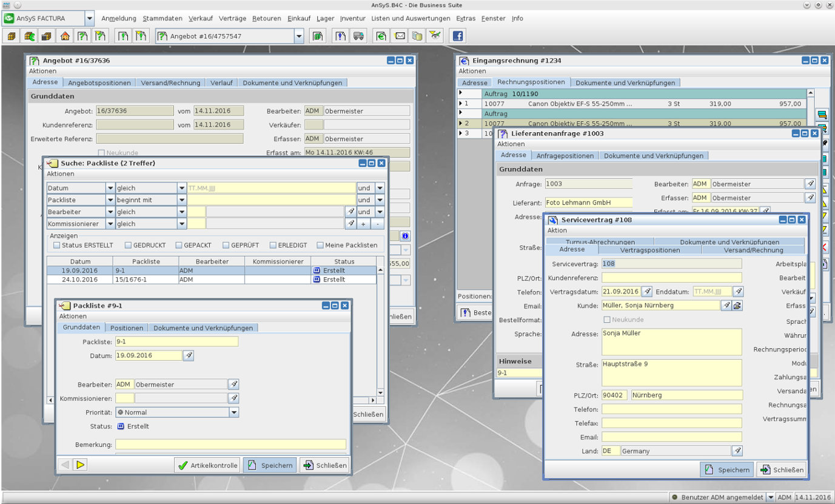Click lookup icon next to Land Germany field
The image size is (835, 504).
click(737, 451)
